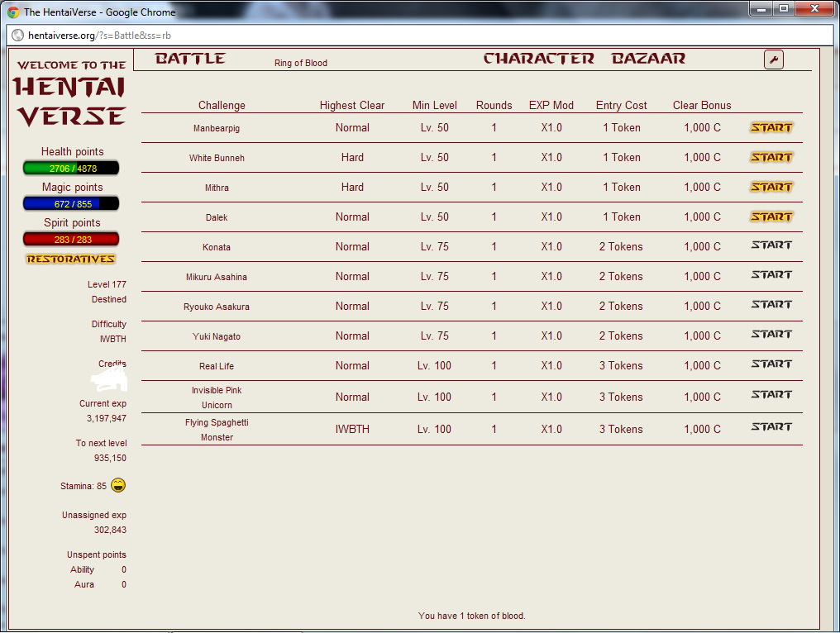Click the Aura points label
The image size is (840, 633).
pyautogui.click(x=84, y=585)
